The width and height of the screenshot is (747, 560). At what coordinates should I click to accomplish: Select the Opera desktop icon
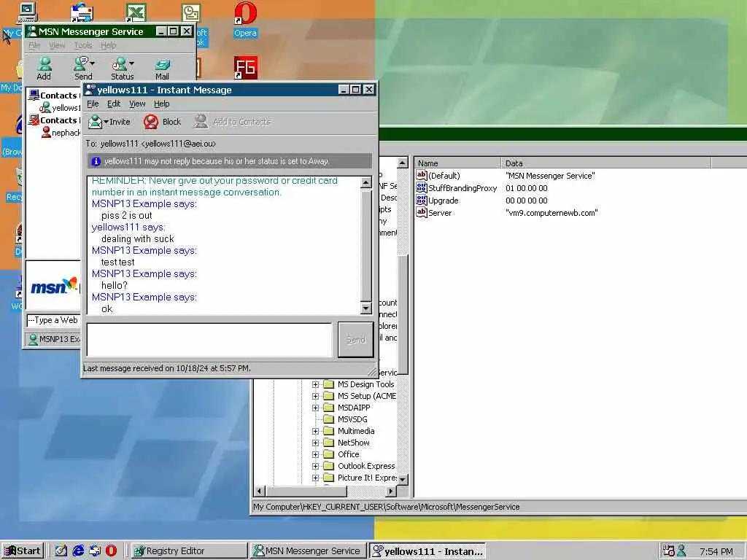pos(245,15)
